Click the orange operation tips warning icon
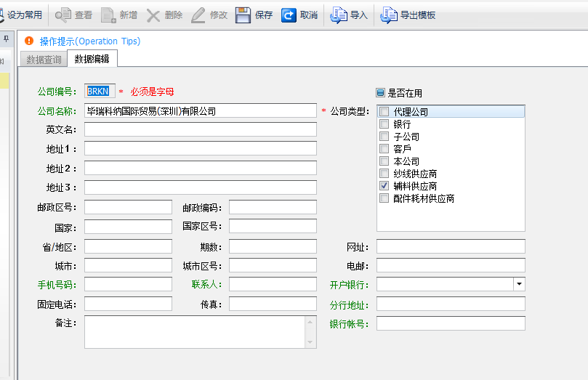 [x=29, y=41]
